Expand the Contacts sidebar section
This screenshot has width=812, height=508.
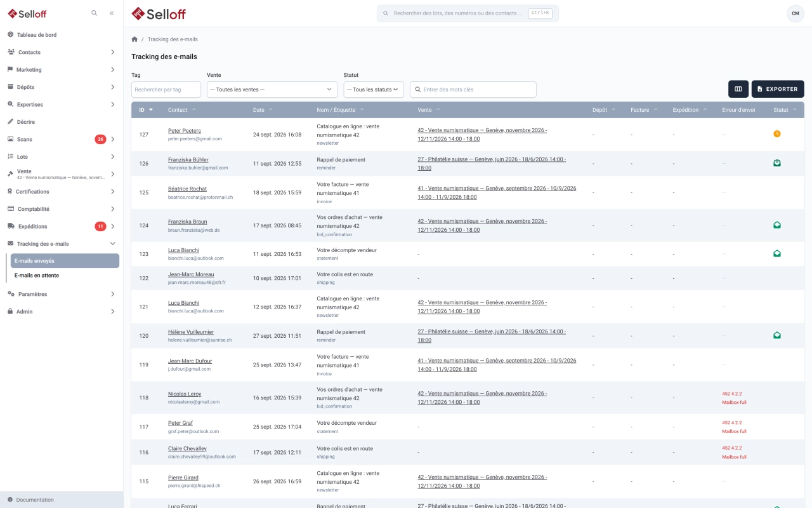click(x=62, y=52)
